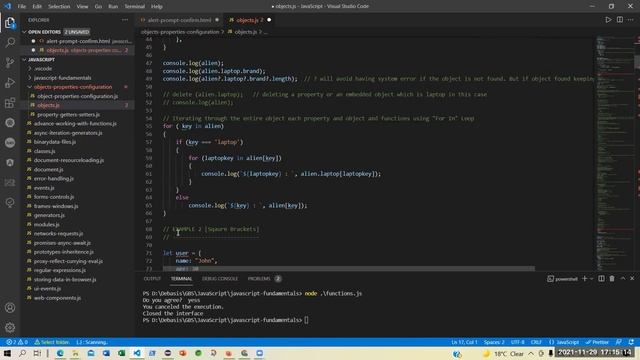Open the Selection menu
Image resolution: width=640 pixels, height=360 pixels.
pos(59,7)
